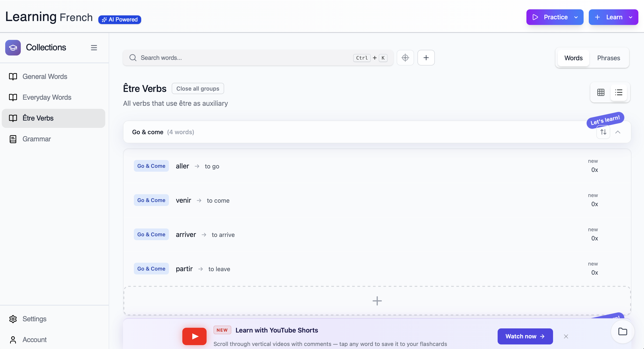Viewport: 644px width, 349px height.
Task: Click the Go & Come tag on aller
Action: (151, 166)
